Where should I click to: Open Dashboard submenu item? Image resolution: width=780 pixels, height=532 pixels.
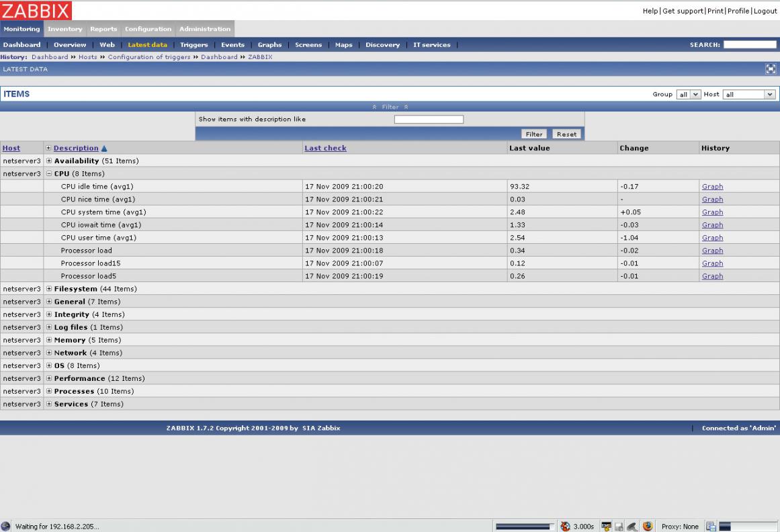pos(22,45)
